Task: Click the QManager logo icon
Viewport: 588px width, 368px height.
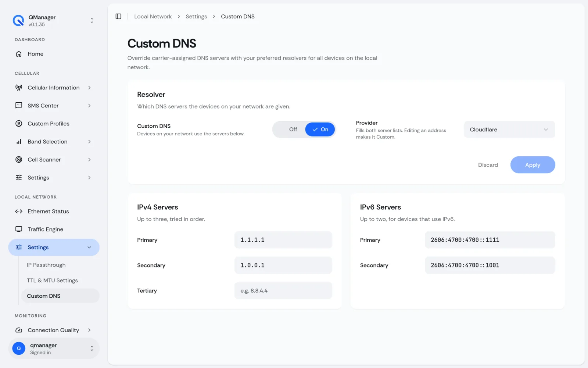Action: (18, 21)
